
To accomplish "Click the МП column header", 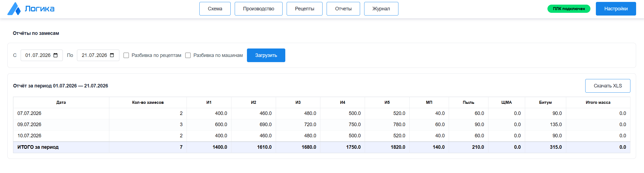I will click(x=429, y=102).
